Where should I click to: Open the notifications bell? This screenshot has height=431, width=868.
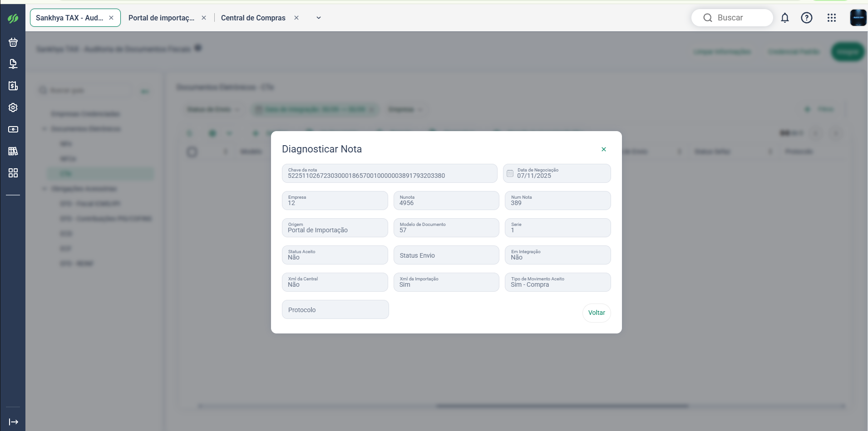point(785,18)
